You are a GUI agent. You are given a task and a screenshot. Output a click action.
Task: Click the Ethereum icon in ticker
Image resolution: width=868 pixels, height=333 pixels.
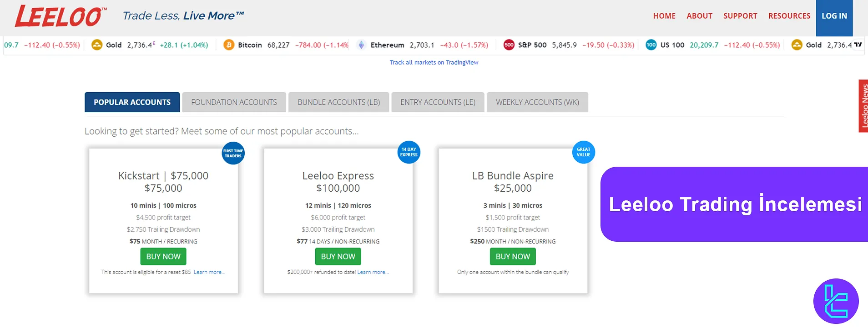[x=361, y=45]
